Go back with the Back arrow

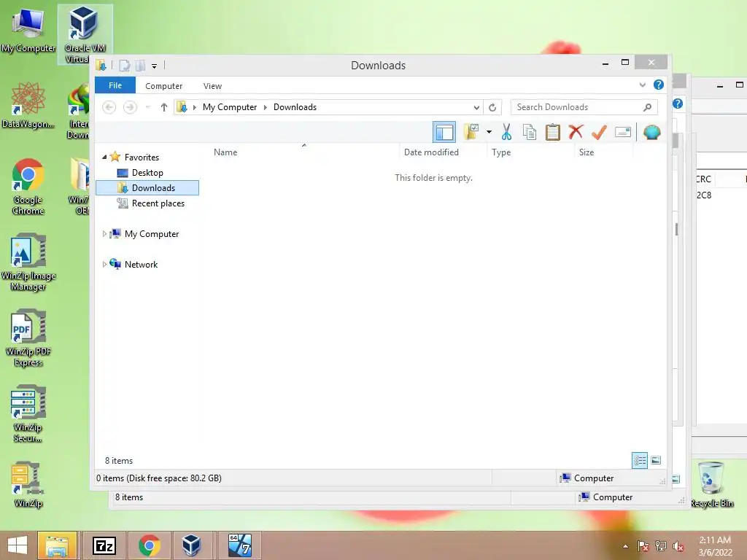(109, 107)
